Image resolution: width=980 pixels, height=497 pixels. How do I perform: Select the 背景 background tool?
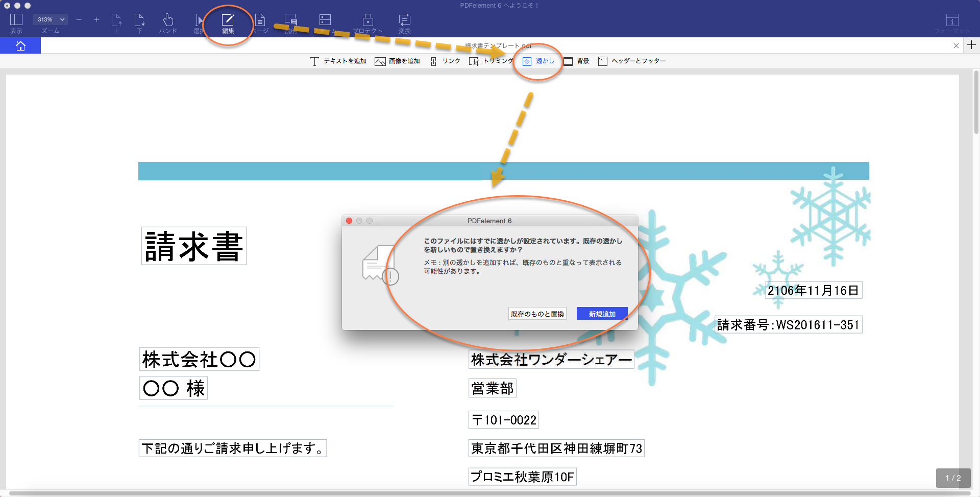(576, 61)
